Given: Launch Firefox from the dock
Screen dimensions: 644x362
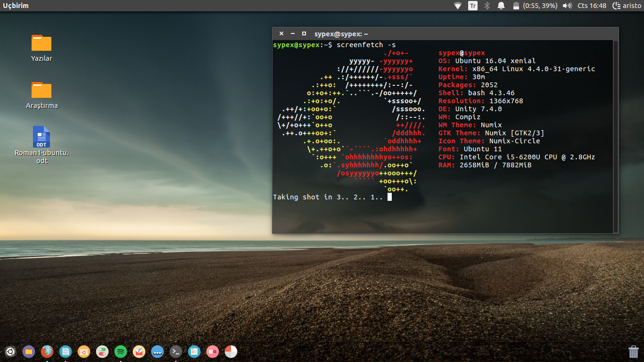Looking at the screenshot, I should (x=47, y=352).
